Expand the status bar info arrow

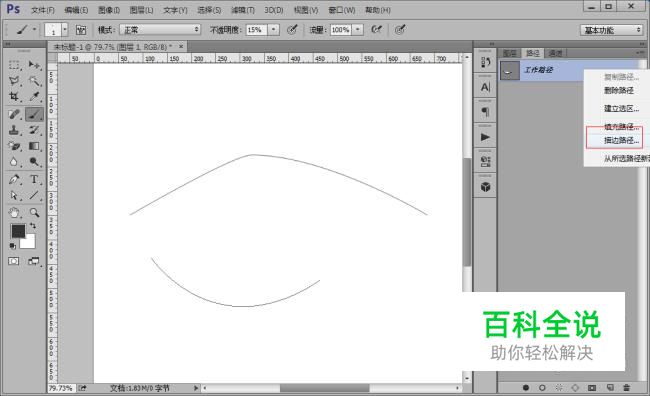pos(196,388)
